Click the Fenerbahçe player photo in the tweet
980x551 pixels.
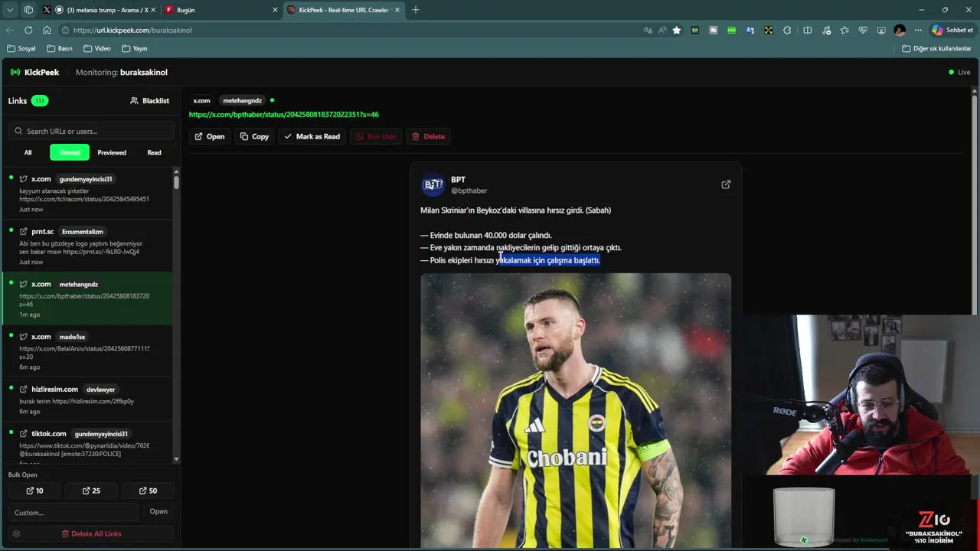tap(576, 411)
